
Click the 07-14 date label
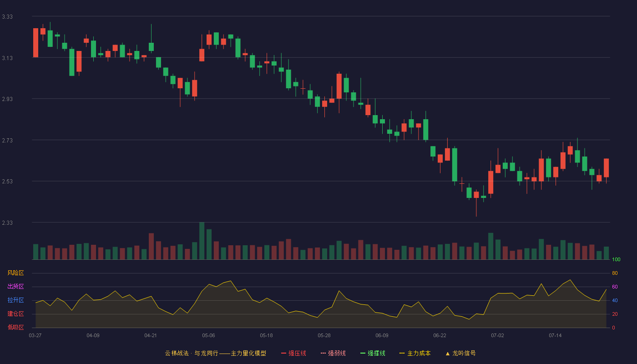[x=555, y=335]
